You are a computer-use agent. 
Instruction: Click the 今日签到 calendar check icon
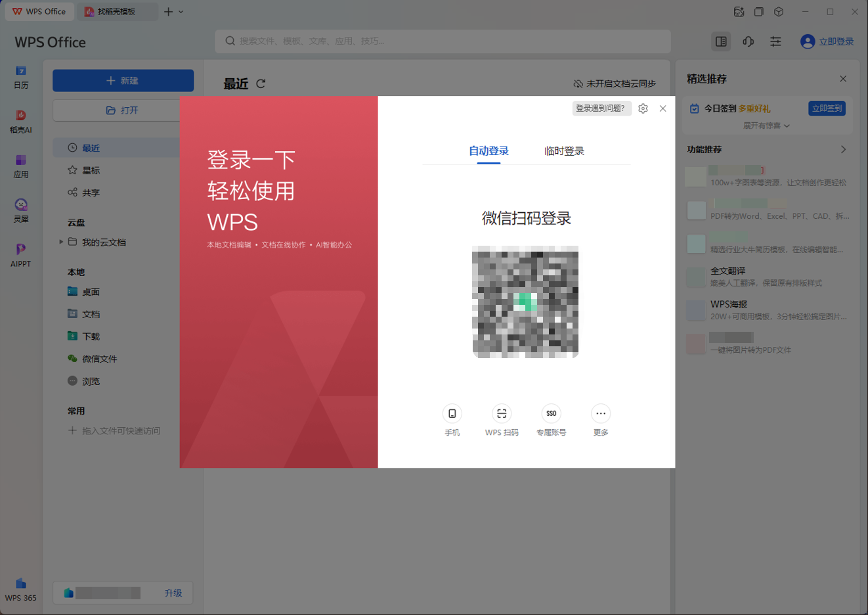tap(694, 108)
